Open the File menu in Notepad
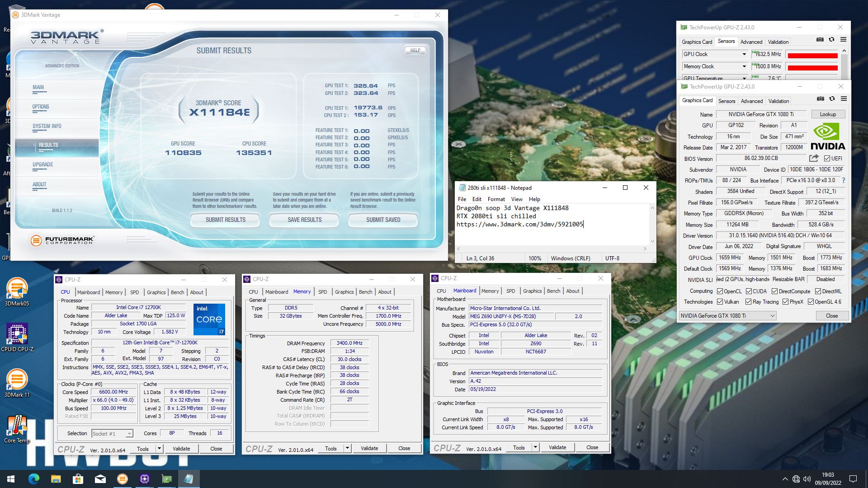This screenshot has height=488, width=868. 462,199
